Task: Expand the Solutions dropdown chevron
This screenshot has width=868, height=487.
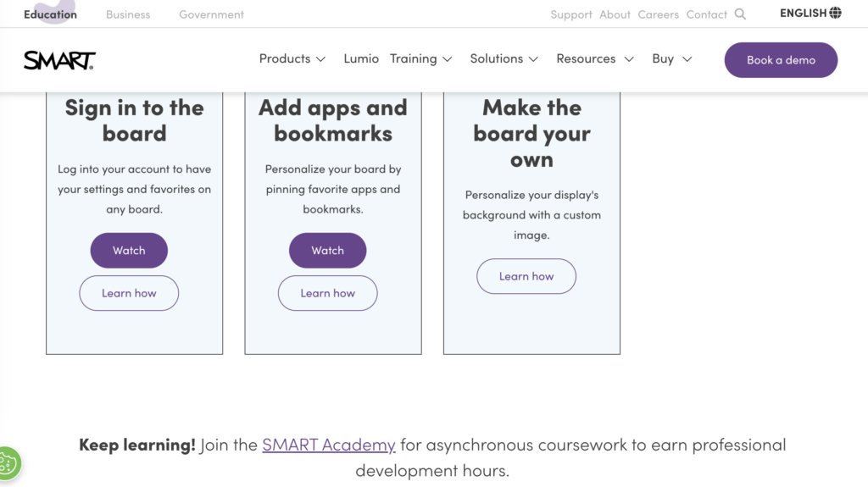Action: [533, 59]
